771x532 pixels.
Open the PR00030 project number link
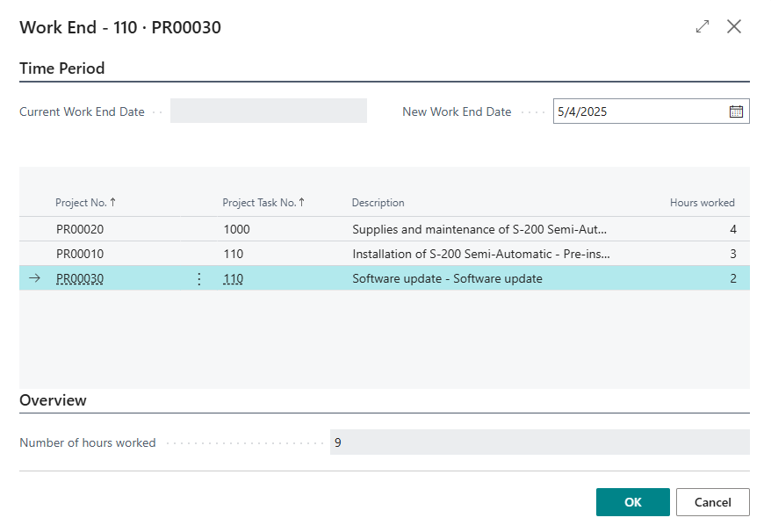80,279
